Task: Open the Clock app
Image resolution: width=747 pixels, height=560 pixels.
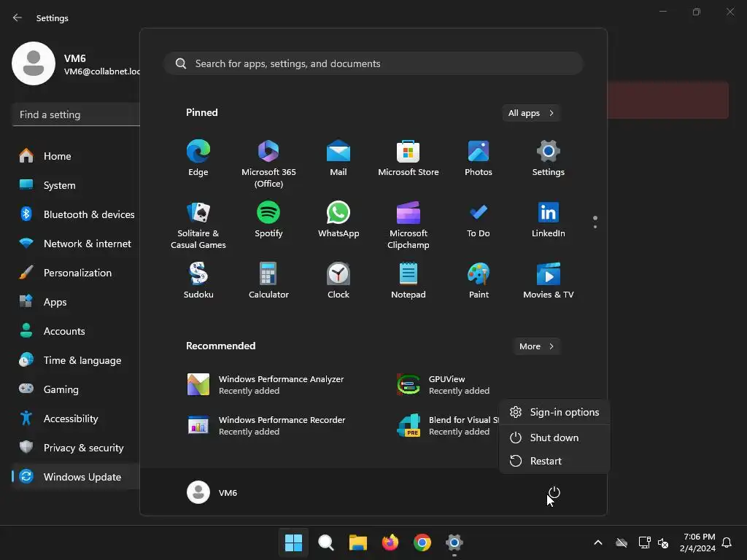Action: 338,281
